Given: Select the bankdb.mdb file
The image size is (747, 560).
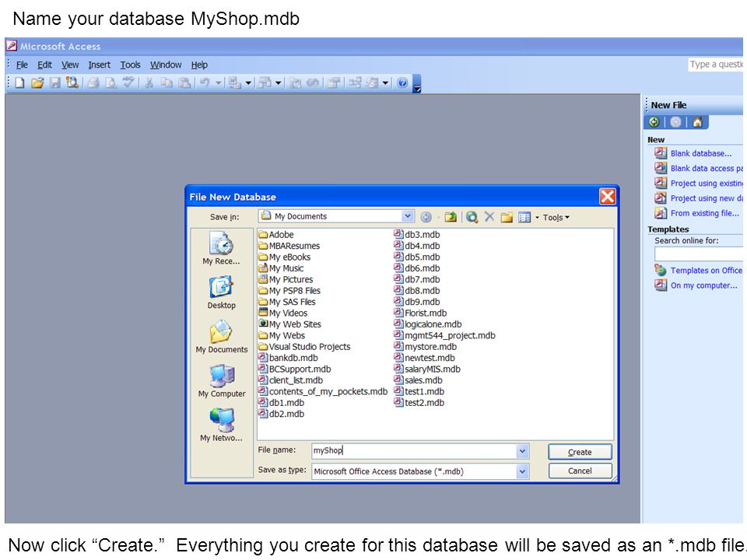Looking at the screenshot, I should tap(288, 358).
